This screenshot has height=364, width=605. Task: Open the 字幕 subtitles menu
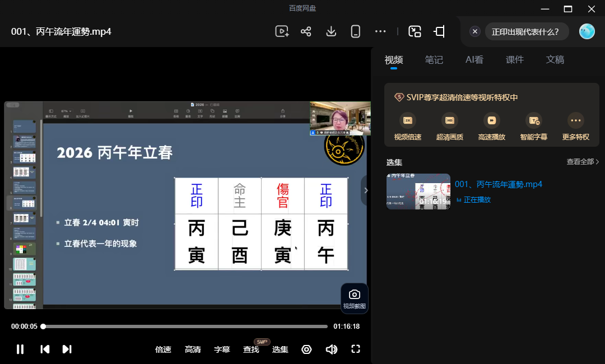pyautogui.click(x=222, y=349)
